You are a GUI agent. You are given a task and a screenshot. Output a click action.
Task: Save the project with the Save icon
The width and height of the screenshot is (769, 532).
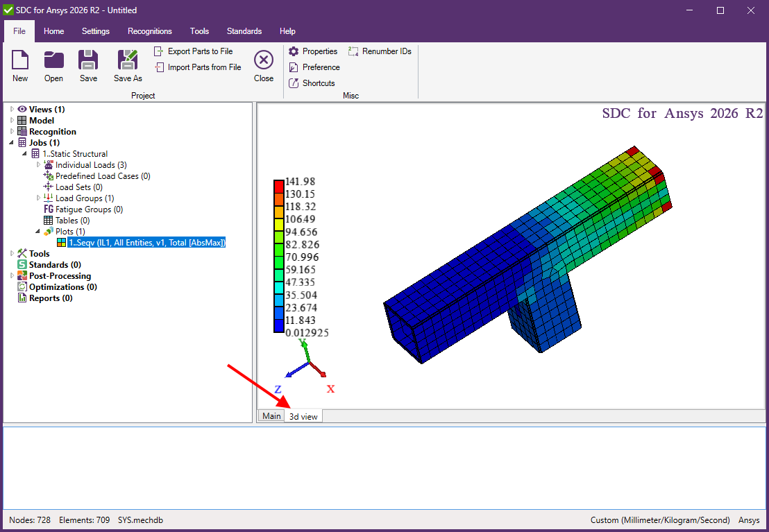[x=88, y=60]
